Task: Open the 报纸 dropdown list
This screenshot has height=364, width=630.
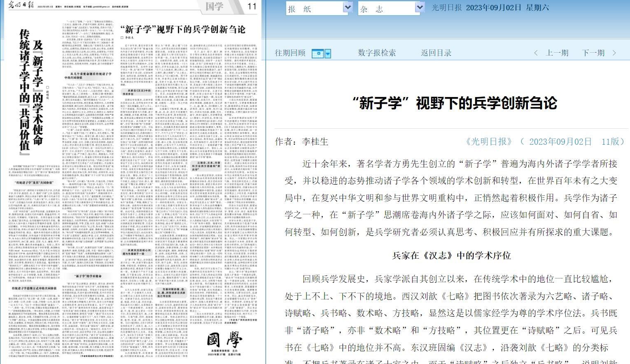Action: click(320, 8)
